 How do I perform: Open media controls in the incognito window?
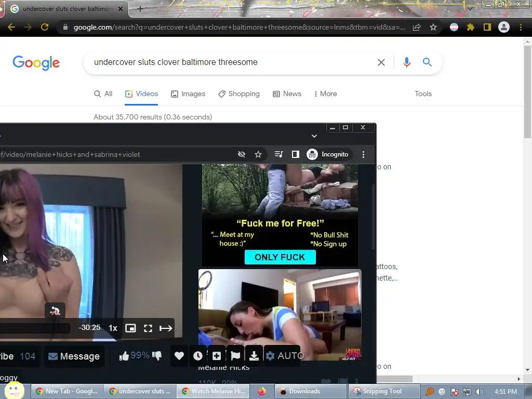click(x=278, y=154)
